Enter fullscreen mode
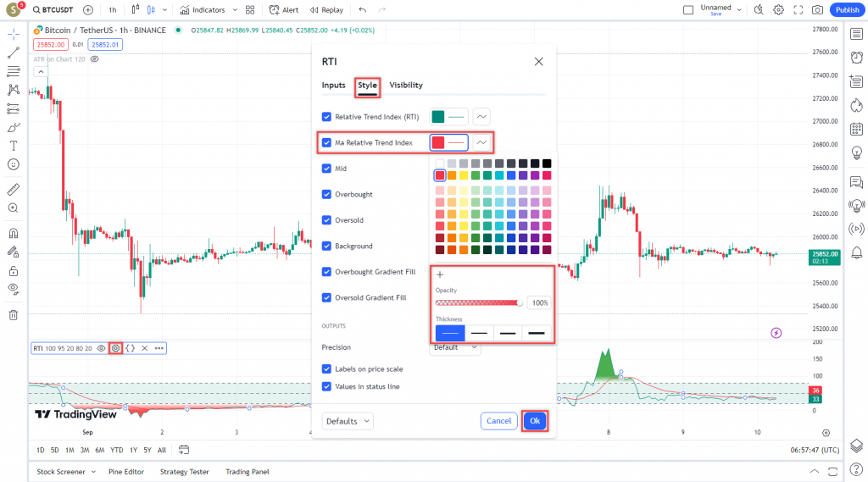Image resolution: width=868 pixels, height=482 pixels. point(798,10)
